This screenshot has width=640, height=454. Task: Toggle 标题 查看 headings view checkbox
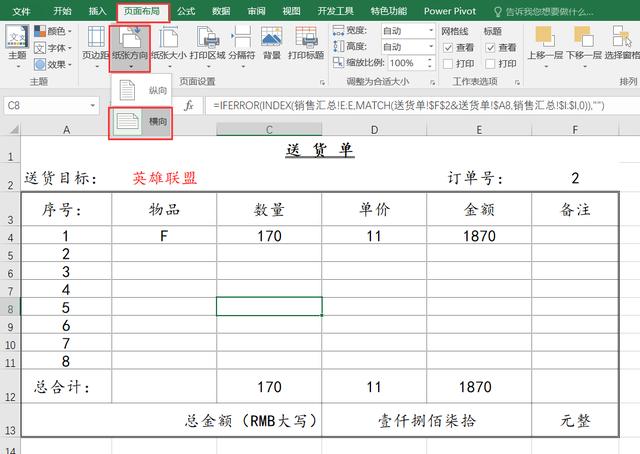coord(490,48)
